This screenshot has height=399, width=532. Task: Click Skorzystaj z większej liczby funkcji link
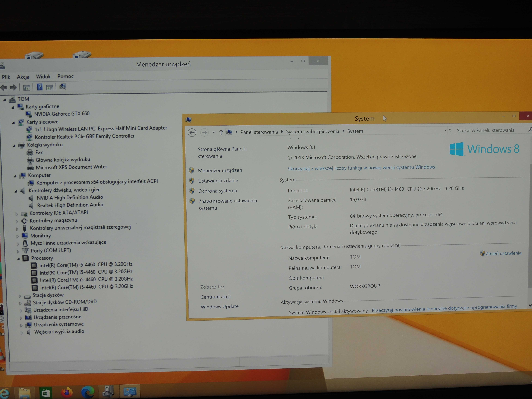(x=361, y=168)
